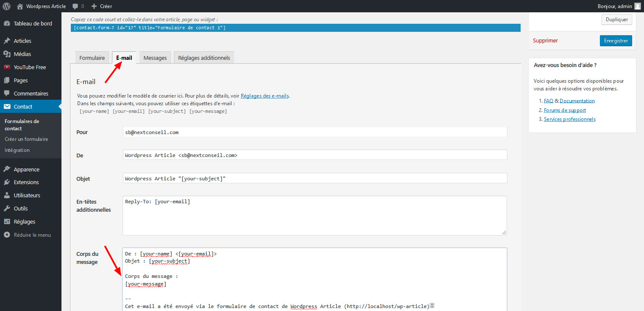Click the blue Enregistrer button

pyautogui.click(x=616, y=41)
